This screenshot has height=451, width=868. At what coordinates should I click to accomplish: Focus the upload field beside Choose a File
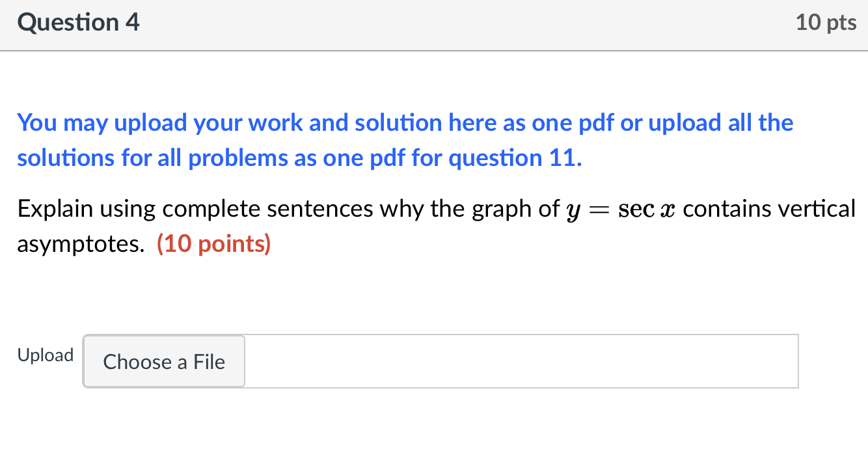521,361
